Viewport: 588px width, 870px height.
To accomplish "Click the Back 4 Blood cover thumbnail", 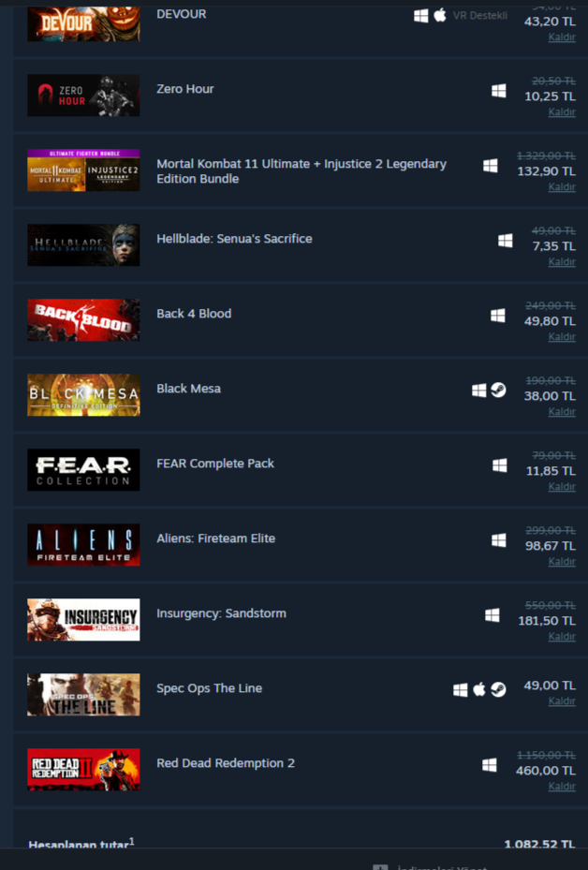I will pos(83,320).
